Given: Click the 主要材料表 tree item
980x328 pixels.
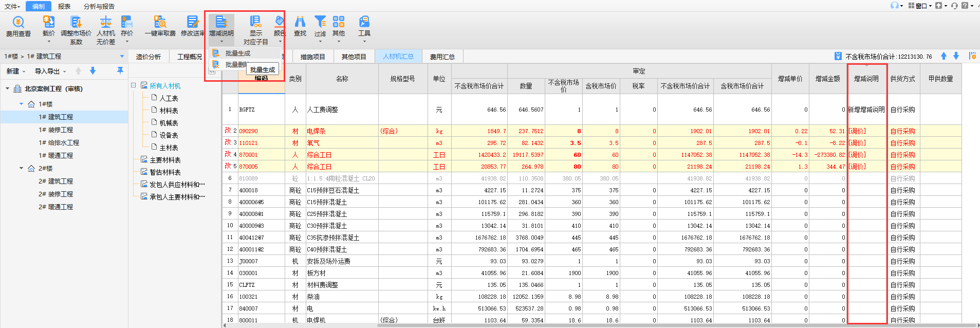Looking at the screenshot, I should [165, 160].
